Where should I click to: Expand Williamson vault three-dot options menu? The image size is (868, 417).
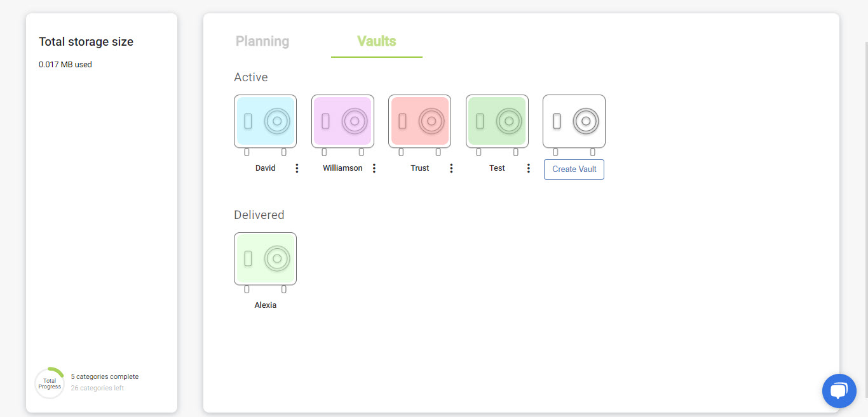coord(374,168)
